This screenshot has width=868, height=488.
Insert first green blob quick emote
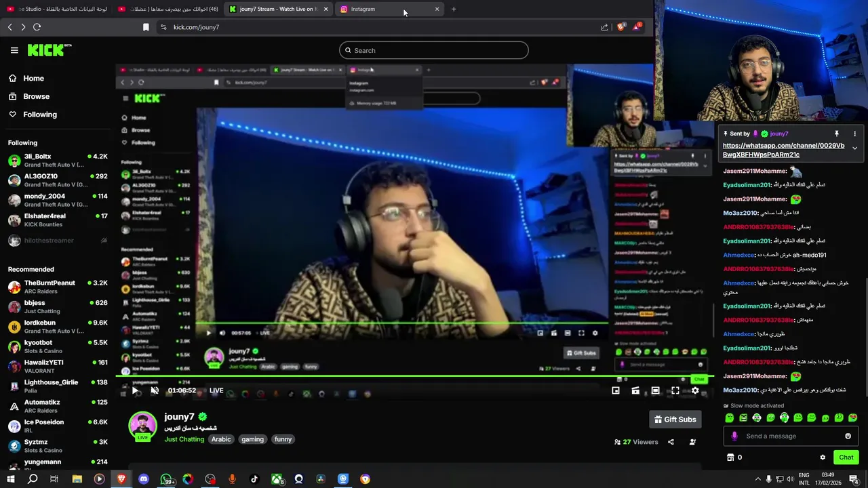[730, 418]
